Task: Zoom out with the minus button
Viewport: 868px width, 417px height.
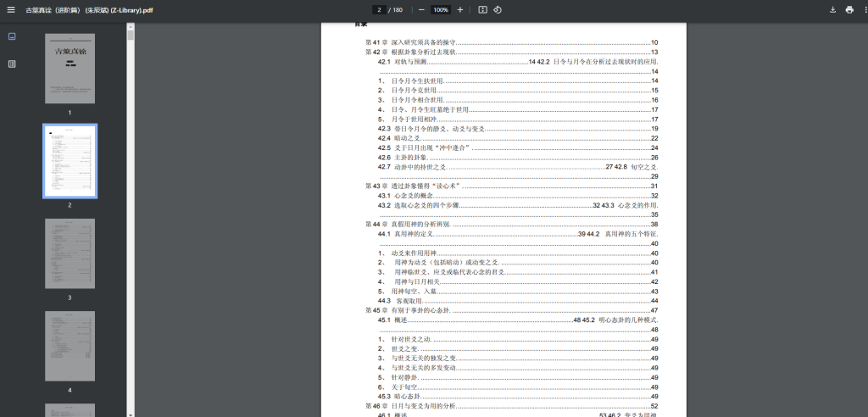Action: [x=421, y=10]
